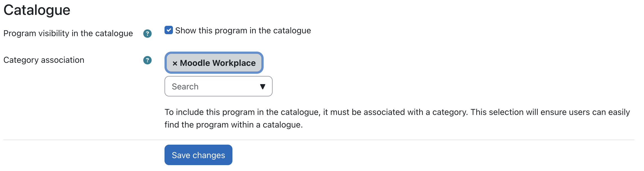Screen dimensions: 644x171
Task: Deselect the highlighted Moodle Workplace chip
Action: [x=214, y=63]
